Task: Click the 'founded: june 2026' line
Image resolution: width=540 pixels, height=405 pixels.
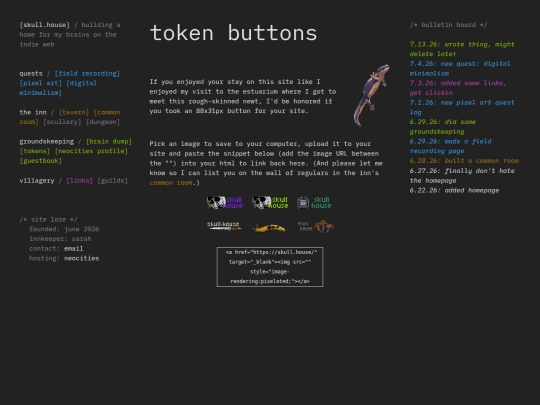Action: [x=64, y=229]
